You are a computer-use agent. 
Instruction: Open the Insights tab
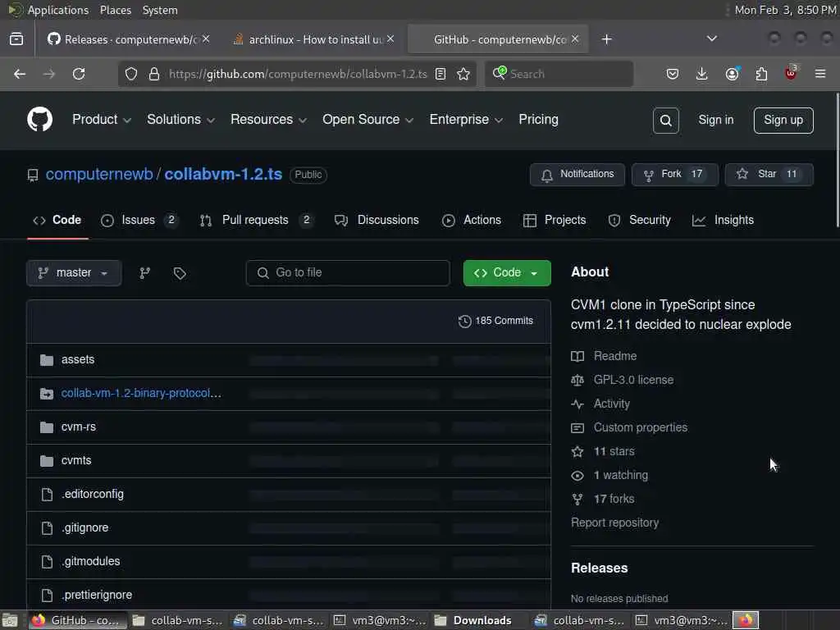click(x=724, y=220)
